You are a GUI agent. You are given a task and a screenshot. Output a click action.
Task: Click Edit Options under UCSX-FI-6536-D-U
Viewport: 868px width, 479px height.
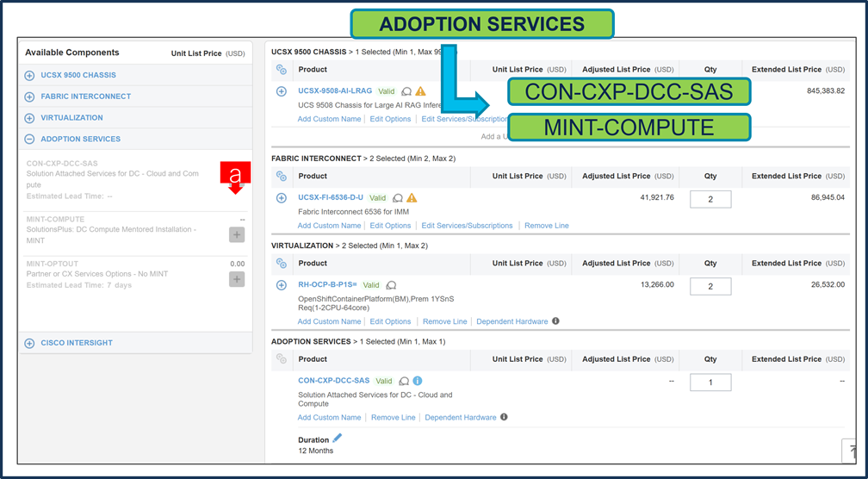coord(390,226)
